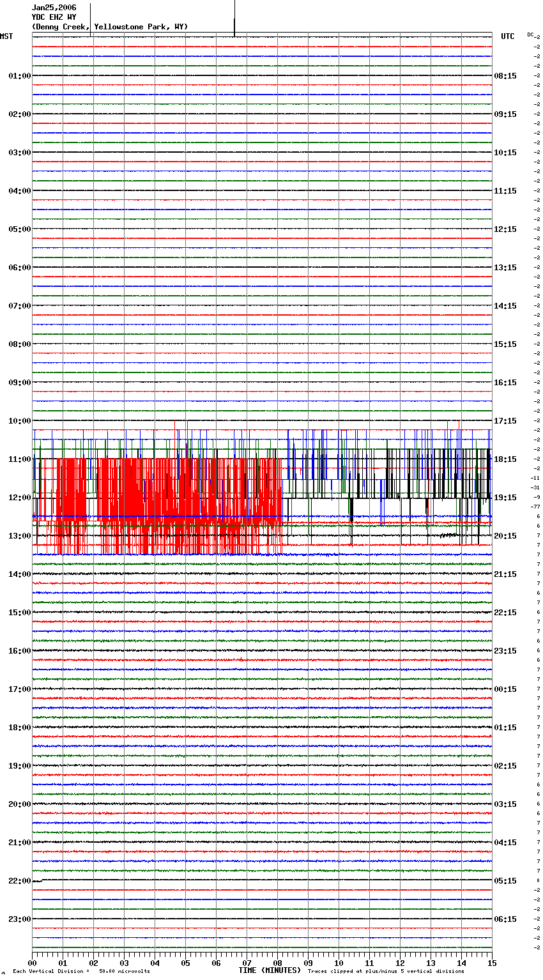The image size is (543, 980).
Task: Click the '14' minute axis tick label
Action: [x=461, y=963]
